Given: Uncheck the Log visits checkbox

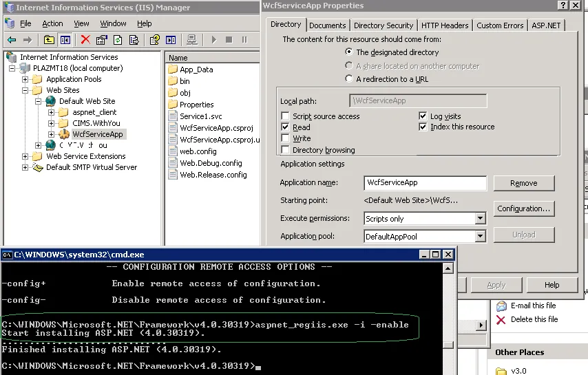Looking at the screenshot, I should 423,116.
